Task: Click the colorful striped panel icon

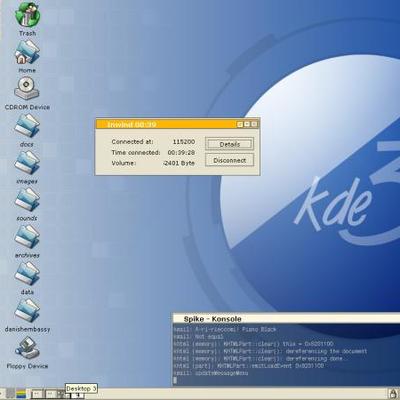Action: pyautogui.click(x=21, y=394)
